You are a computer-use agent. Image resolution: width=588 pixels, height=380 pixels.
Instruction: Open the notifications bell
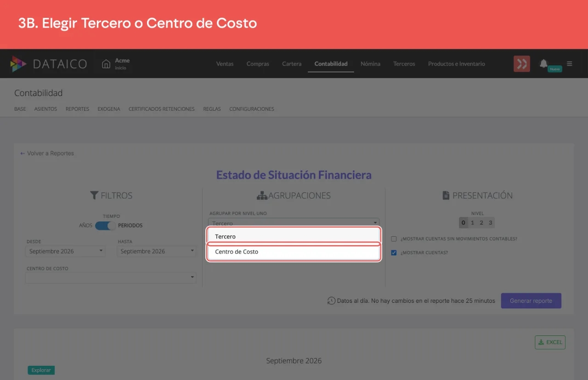(x=543, y=63)
